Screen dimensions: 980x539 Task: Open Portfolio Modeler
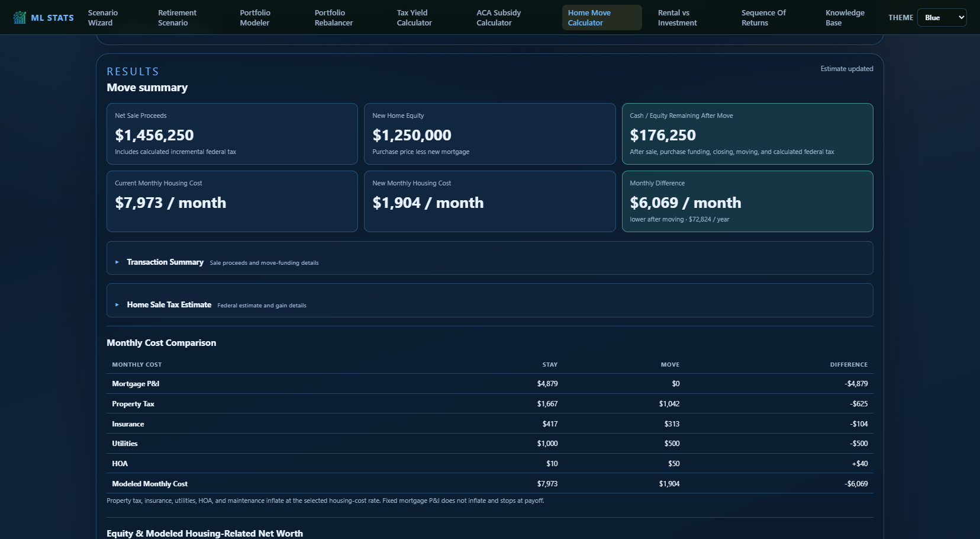click(255, 18)
